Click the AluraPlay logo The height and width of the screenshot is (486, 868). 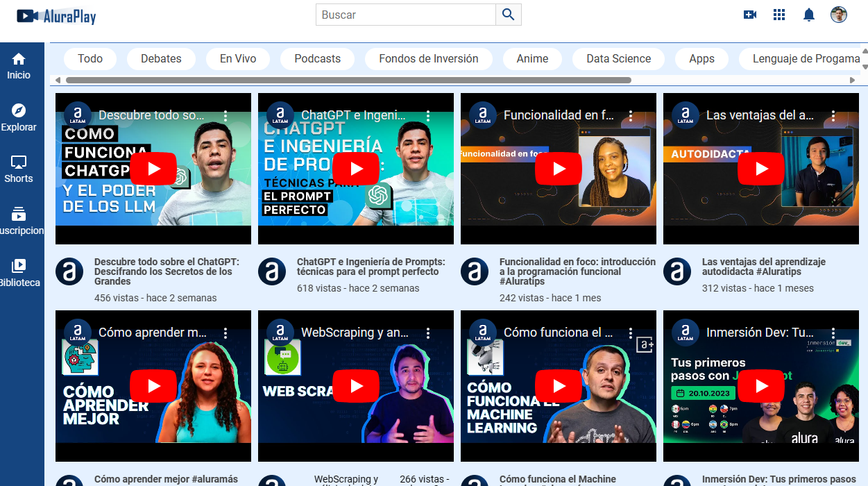[56, 16]
